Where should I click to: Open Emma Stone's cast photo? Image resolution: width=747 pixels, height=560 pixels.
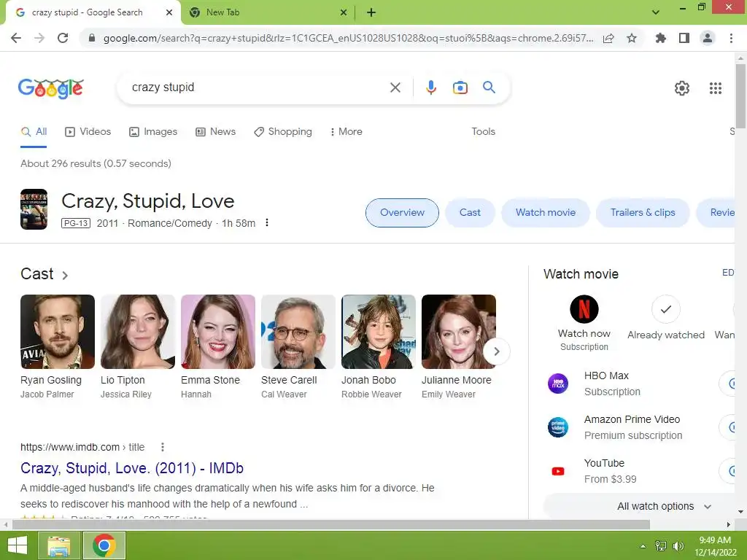coord(218,332)
